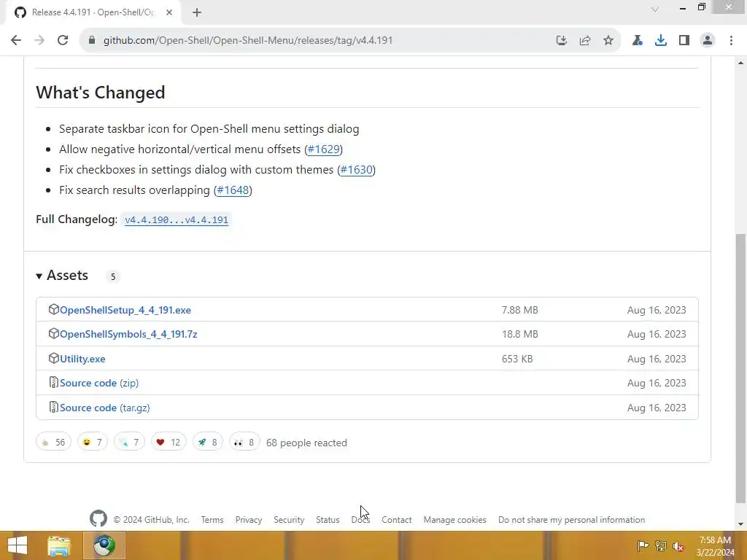Click the page vertical scrollbar thumb
Screen dimensions: 747x560
pos(741,367)
